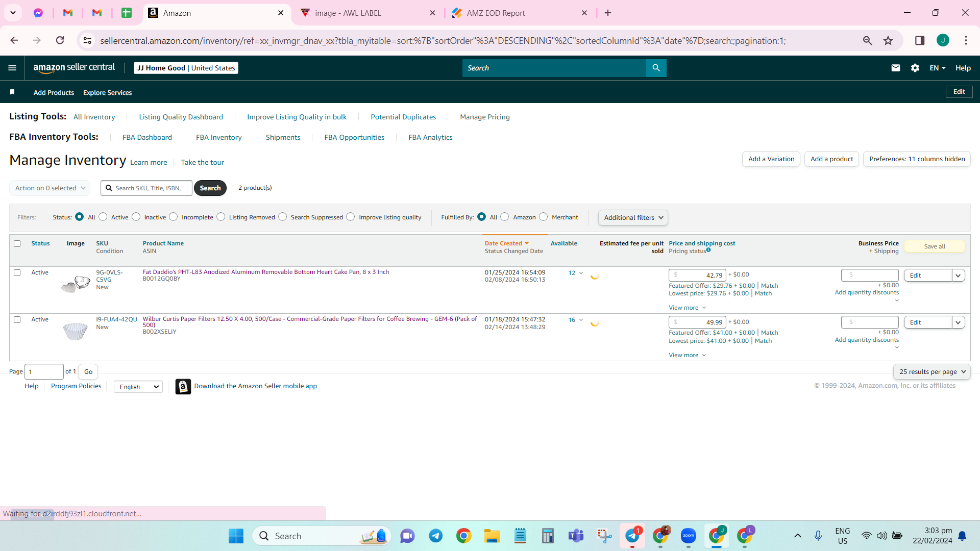Switch to the image - AWL LABEL tab

click(x=367, y=13)
